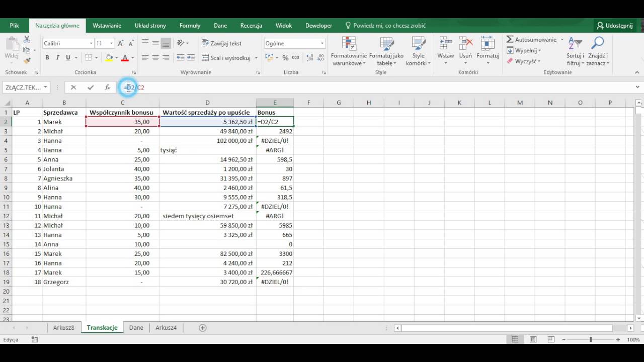
Task: Toggle center horizontal alignment
Action: pos(155,58)
